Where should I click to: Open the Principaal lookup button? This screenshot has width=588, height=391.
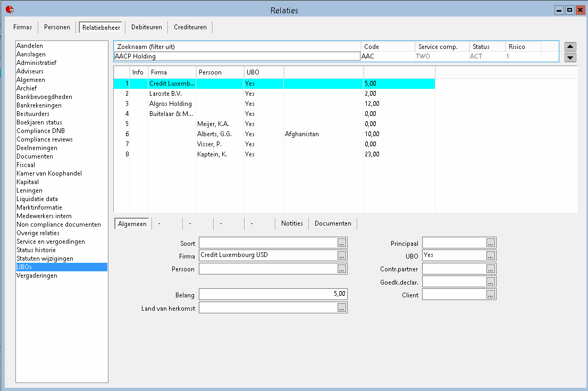click(491, 243)
